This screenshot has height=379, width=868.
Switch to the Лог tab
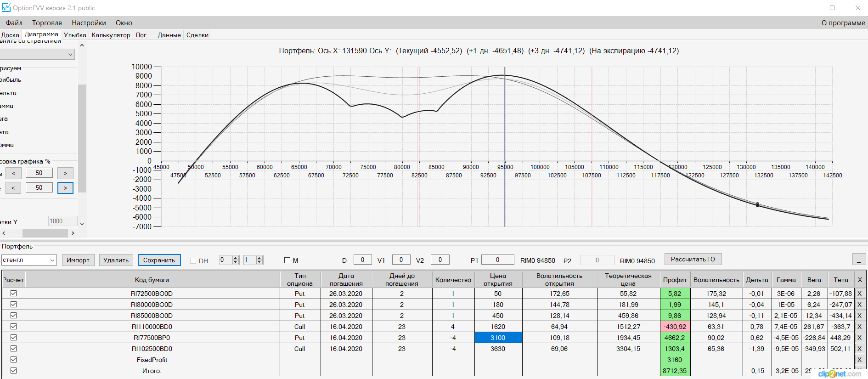click(141, 35)
